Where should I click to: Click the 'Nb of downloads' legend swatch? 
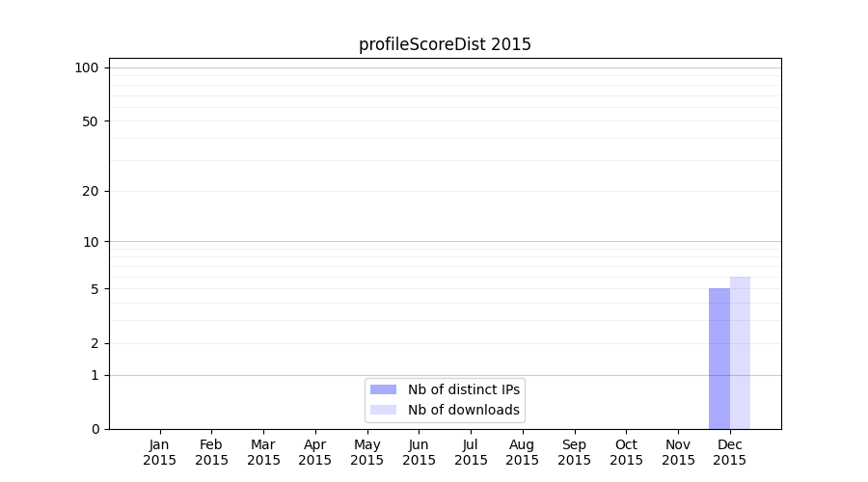[x=383, y=410]
